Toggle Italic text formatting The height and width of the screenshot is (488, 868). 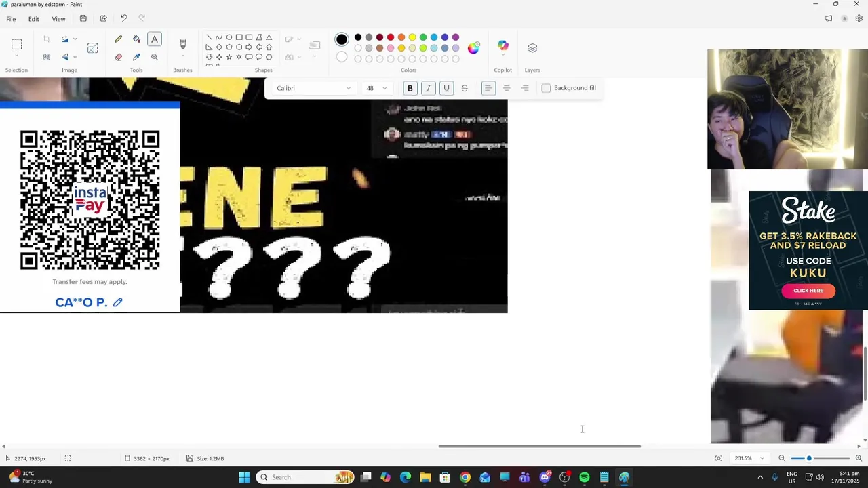[428, 88]
